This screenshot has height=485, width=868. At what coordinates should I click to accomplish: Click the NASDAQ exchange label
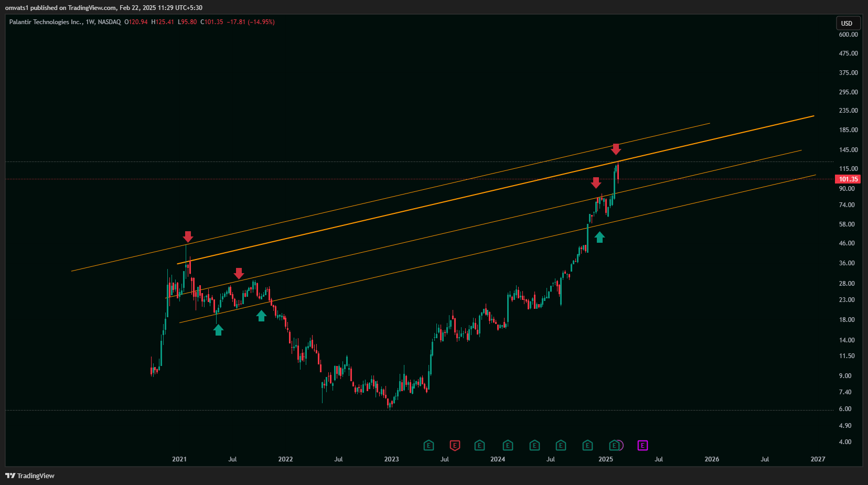pyautogui.click(x=109, y=22)
